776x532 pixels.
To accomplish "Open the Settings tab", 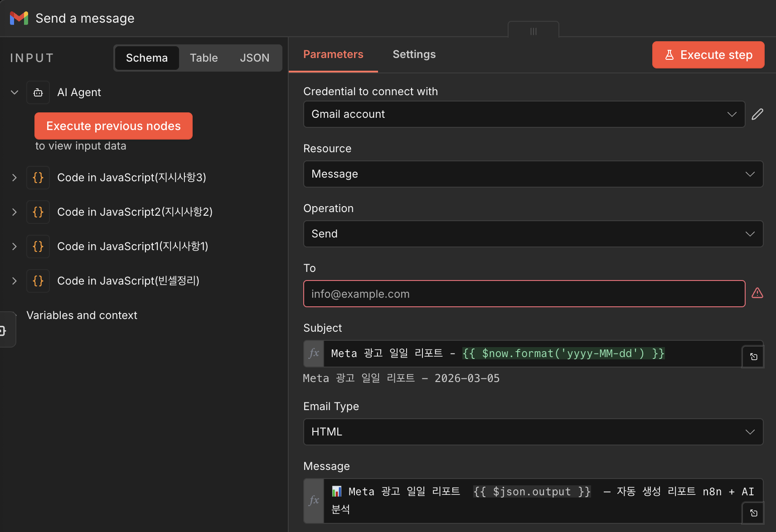I will (414, 54).
